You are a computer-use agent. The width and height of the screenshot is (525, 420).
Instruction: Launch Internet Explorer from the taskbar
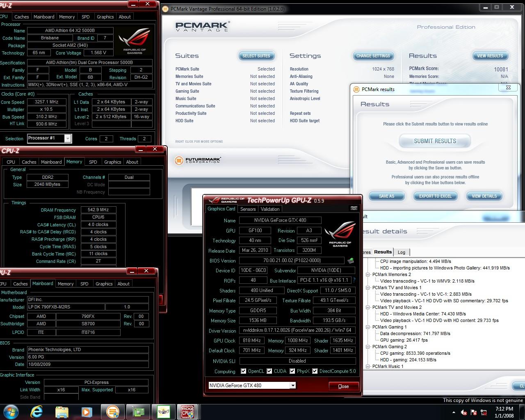click(x=37, y=411)
